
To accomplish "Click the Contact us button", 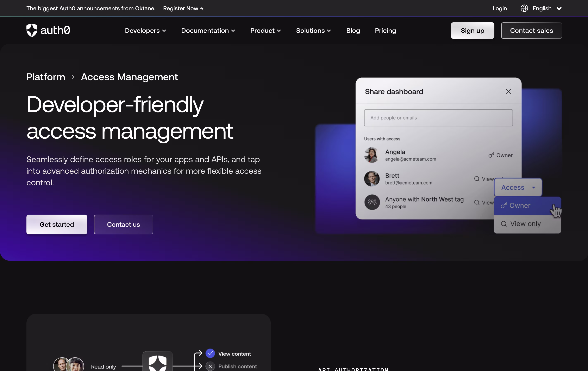I will 123,224.
